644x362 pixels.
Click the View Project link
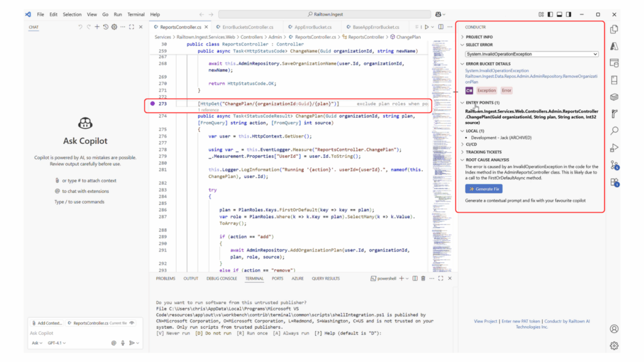(486, 321)
